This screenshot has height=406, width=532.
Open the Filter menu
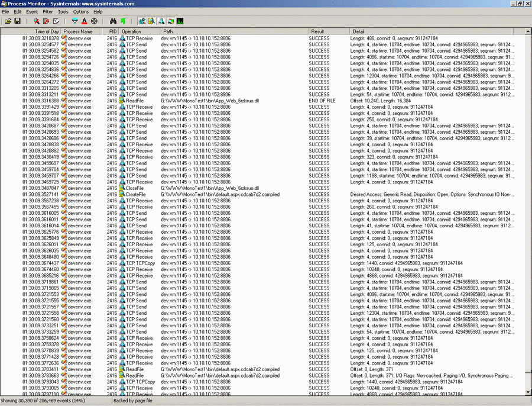[47, 12]
